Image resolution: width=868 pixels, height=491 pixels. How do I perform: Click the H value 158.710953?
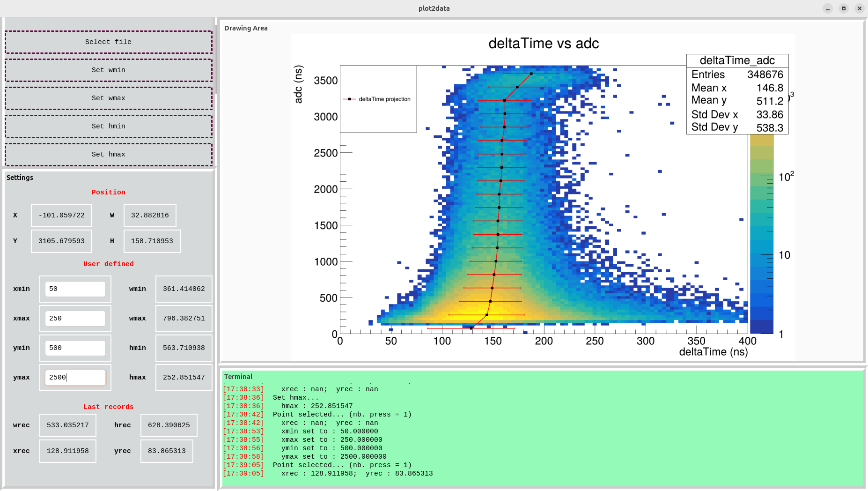[x=152, y=241]
